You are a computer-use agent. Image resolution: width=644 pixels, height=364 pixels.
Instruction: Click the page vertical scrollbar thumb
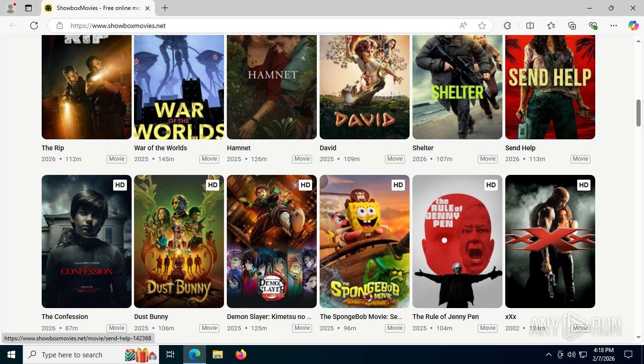click(x=638, y=113)
